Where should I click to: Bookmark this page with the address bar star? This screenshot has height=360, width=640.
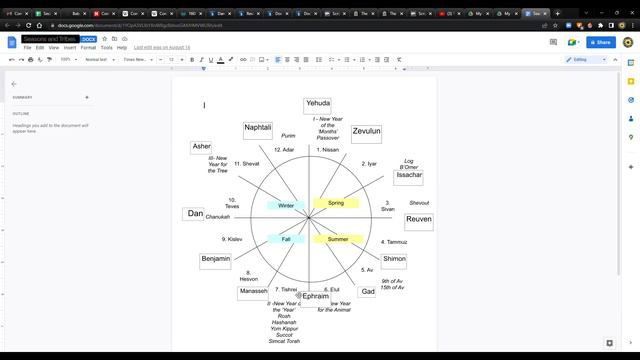tap(555, 25)
